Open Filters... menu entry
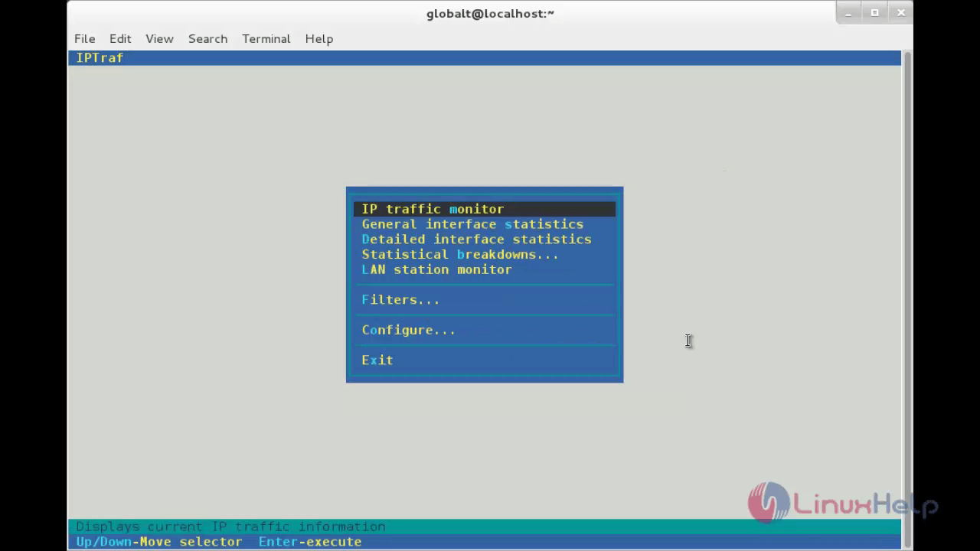This screenshot has height=551, width=980. tap(485, 299)
